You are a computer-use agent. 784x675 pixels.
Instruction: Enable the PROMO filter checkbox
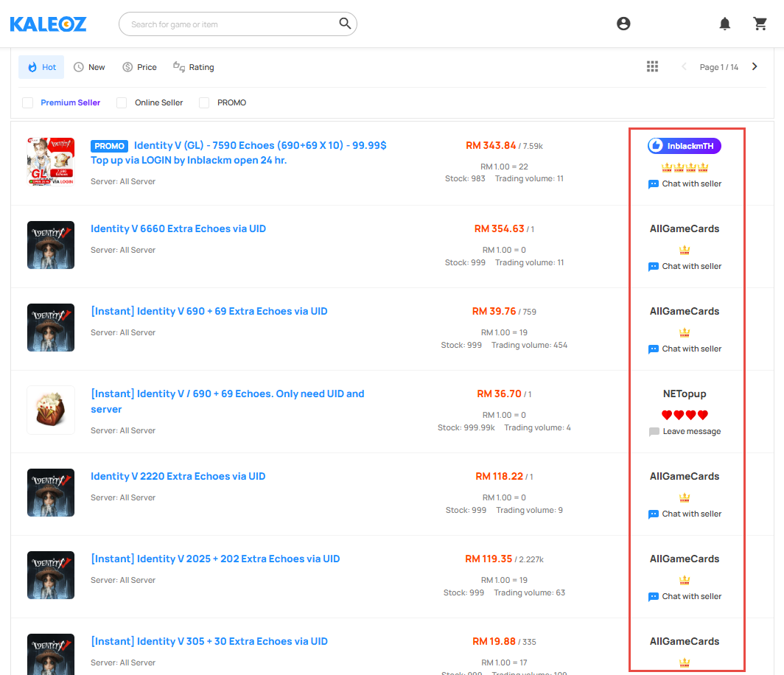tap(204, 102)
